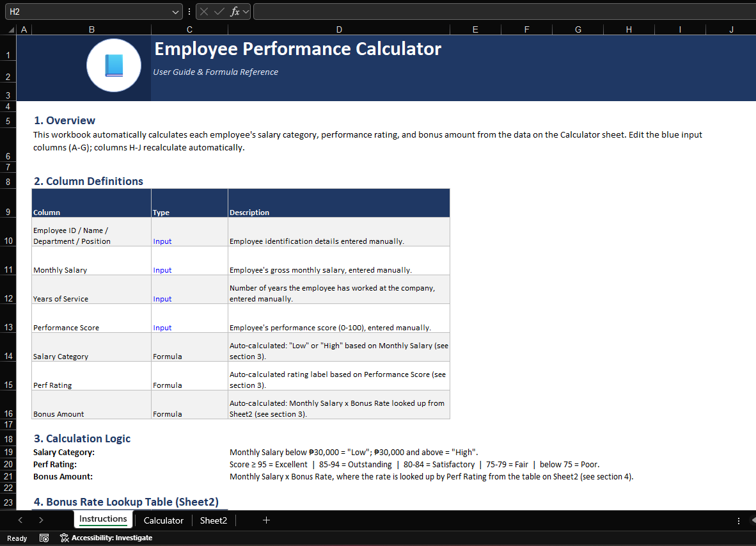Click the 'Column' table header cell
Viewport: 756px width, 546px height.
[91, 203]
